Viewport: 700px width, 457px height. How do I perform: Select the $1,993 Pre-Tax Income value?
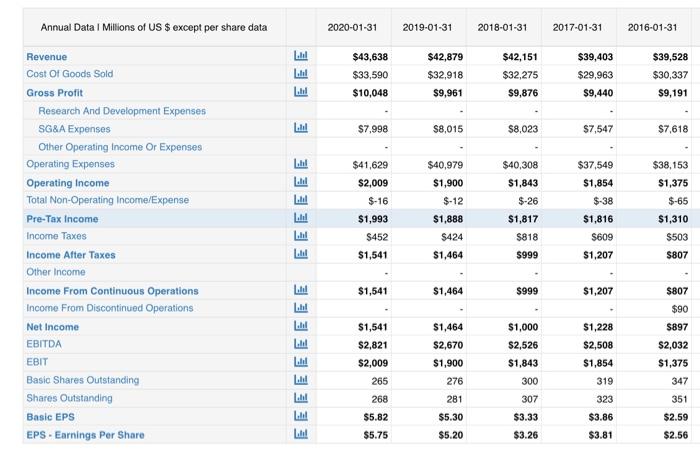point(373,219)
